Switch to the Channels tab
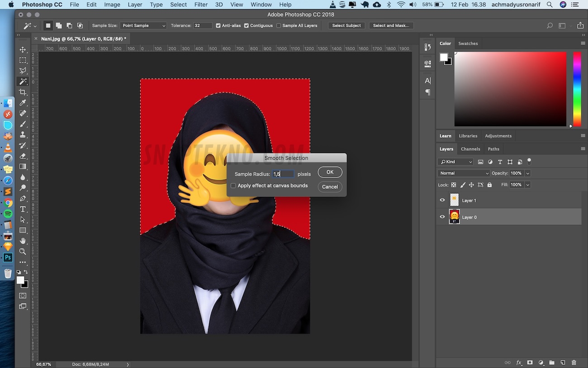 pyautogui.click(x=470, y=149)
